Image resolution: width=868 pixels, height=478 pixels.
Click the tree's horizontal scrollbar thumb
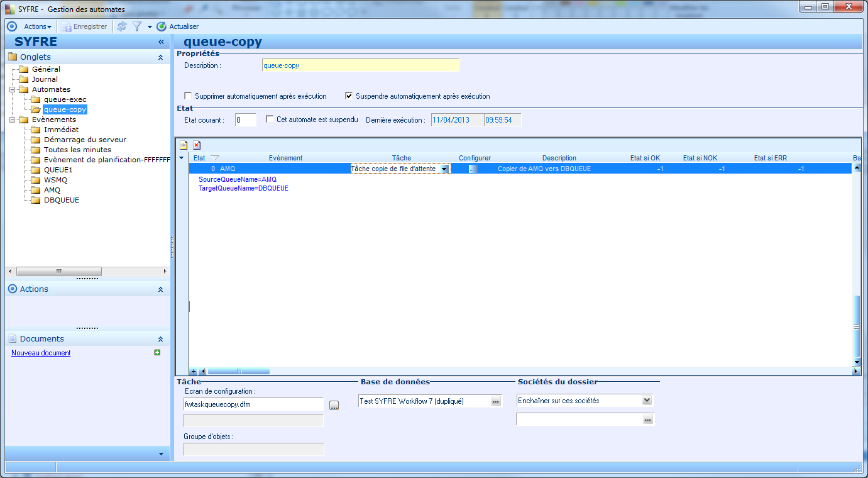(58, 271)
